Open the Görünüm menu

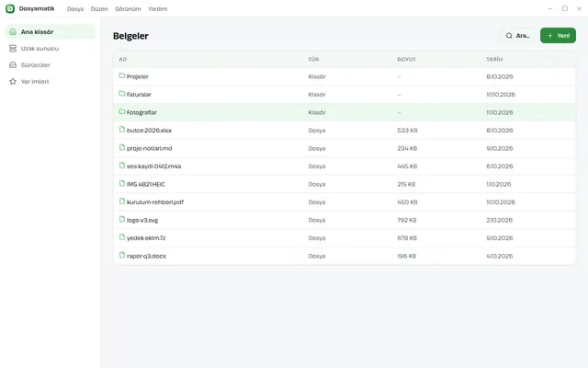tap(128, 8)
